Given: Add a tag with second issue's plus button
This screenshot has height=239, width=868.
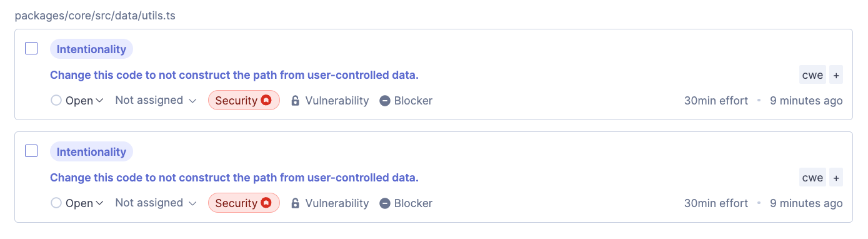Looking at the screenshot, I should point(836,178).
